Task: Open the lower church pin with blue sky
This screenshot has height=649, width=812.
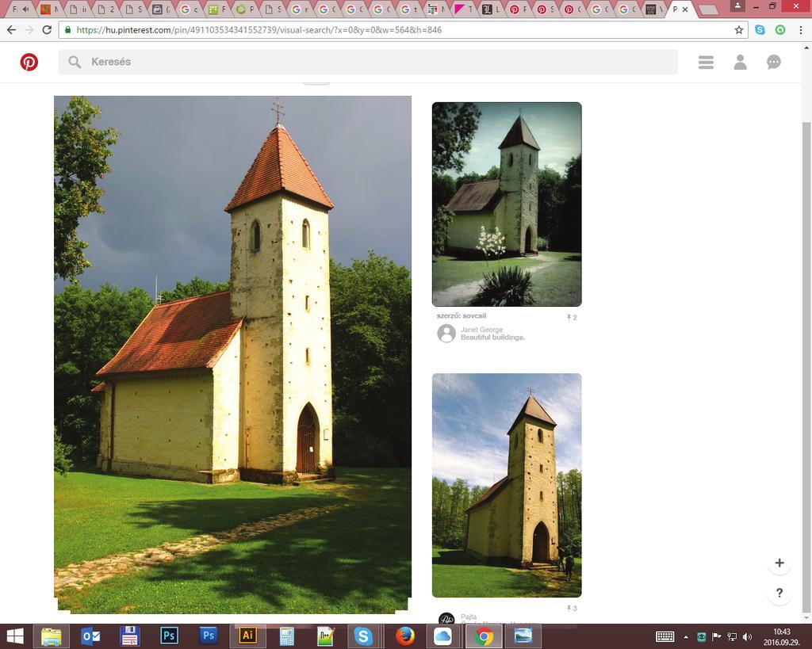Action: tap(507, 485)
